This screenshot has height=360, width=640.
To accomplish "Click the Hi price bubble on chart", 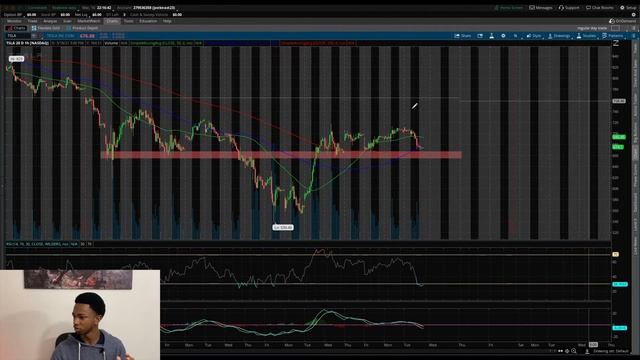I will 16,59.
